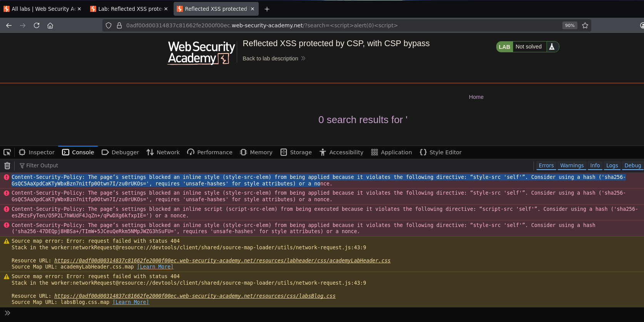
Task: Open the Network panel
Action: [x=163, y=152]
